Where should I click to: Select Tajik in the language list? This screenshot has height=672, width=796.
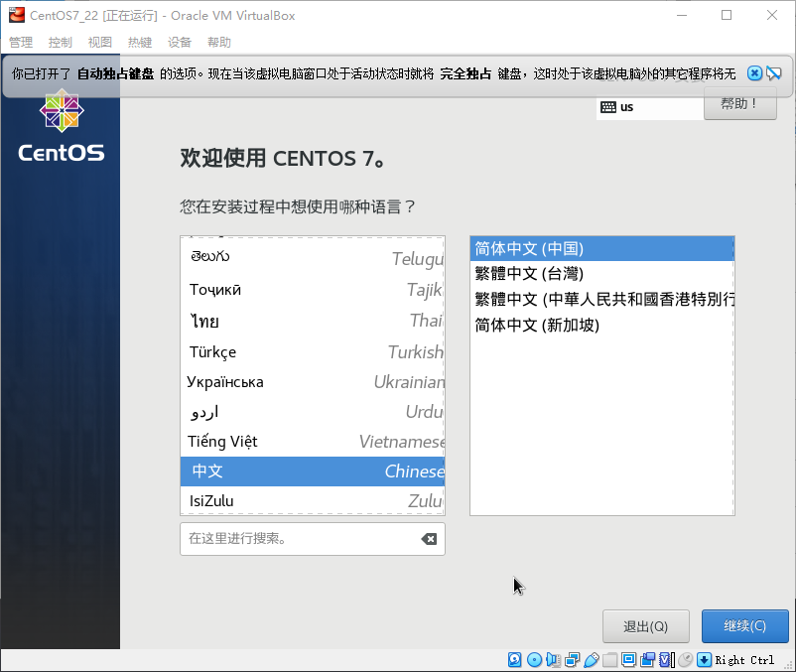click(313, 290)
